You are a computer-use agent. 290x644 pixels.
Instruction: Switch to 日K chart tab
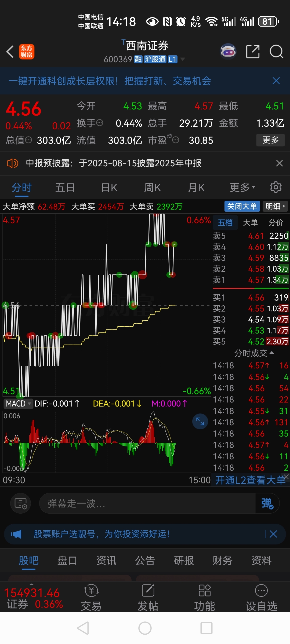pyautogui.click(x=110, y=187)
